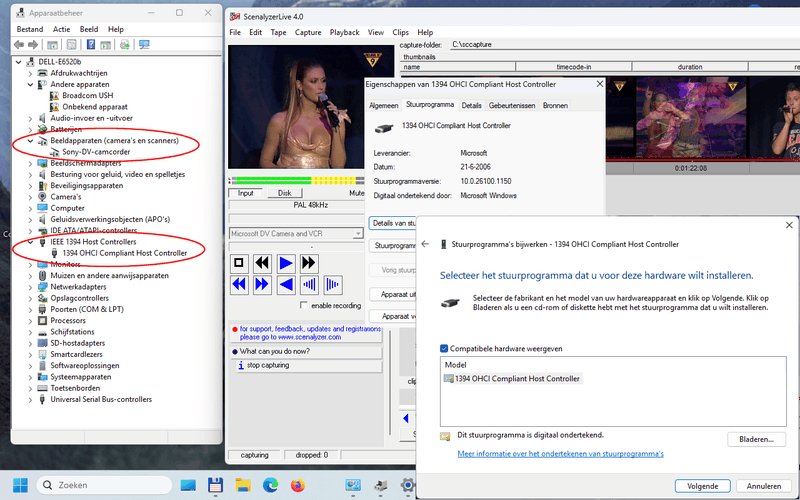
Task: Select the Input source button
Action: (245, 193)
